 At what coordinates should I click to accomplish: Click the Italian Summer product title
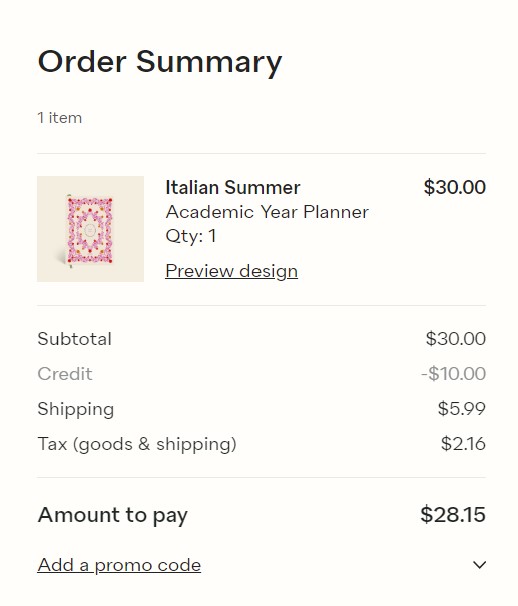233,187
